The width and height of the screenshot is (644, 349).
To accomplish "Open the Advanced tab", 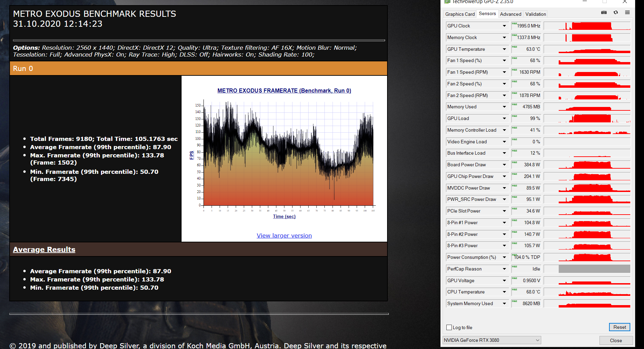I will pyautogui.click(x=510, y=14).
